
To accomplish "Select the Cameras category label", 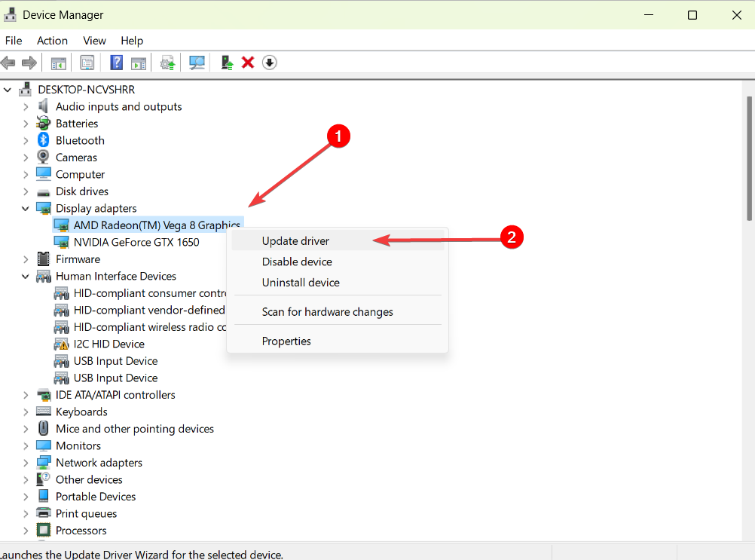I will tap(76, 158).
